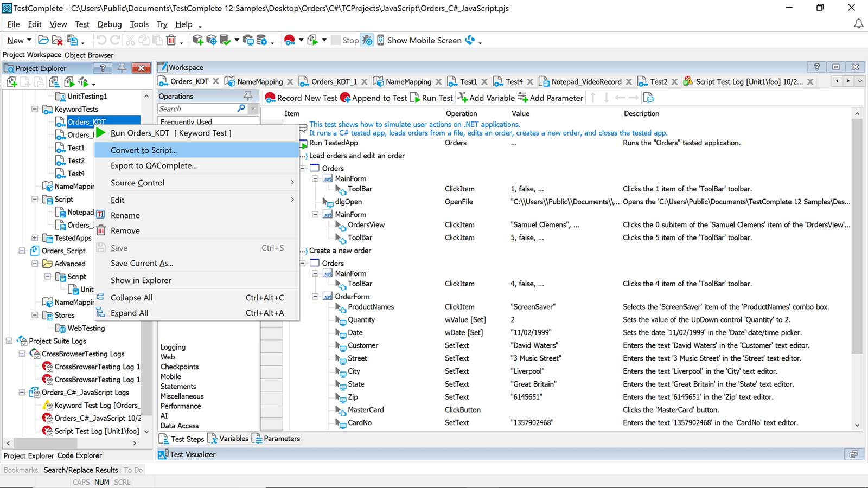Click the Add Parameter button

pos(550,98)
